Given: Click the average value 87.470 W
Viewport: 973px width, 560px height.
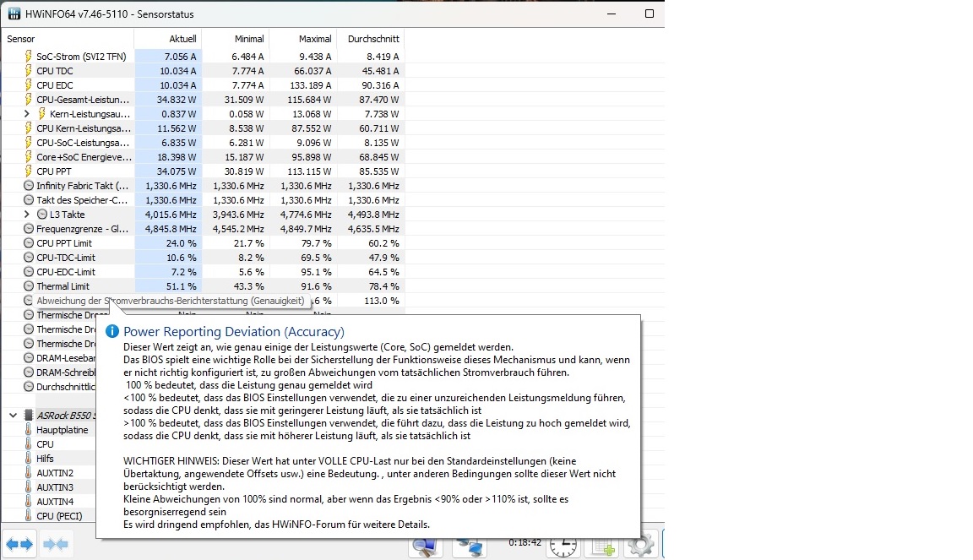Looking at the screenshot, I should pyautogui.click(x=378, y=100).
